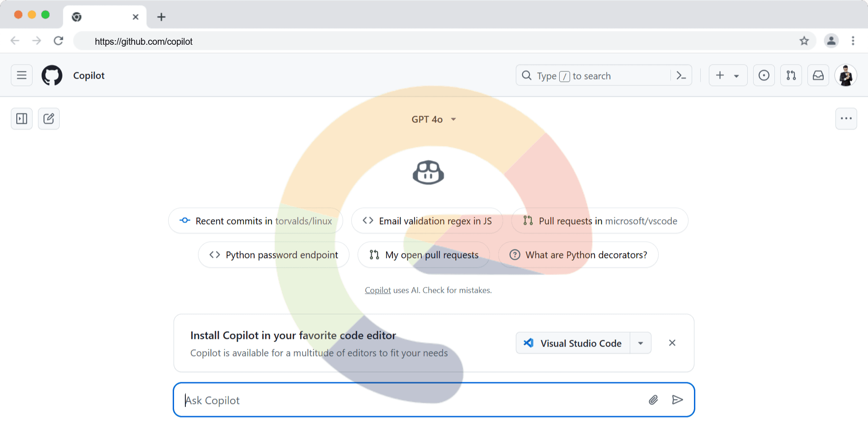
Task: Open the create new plus menu
Action: point(728,75)
